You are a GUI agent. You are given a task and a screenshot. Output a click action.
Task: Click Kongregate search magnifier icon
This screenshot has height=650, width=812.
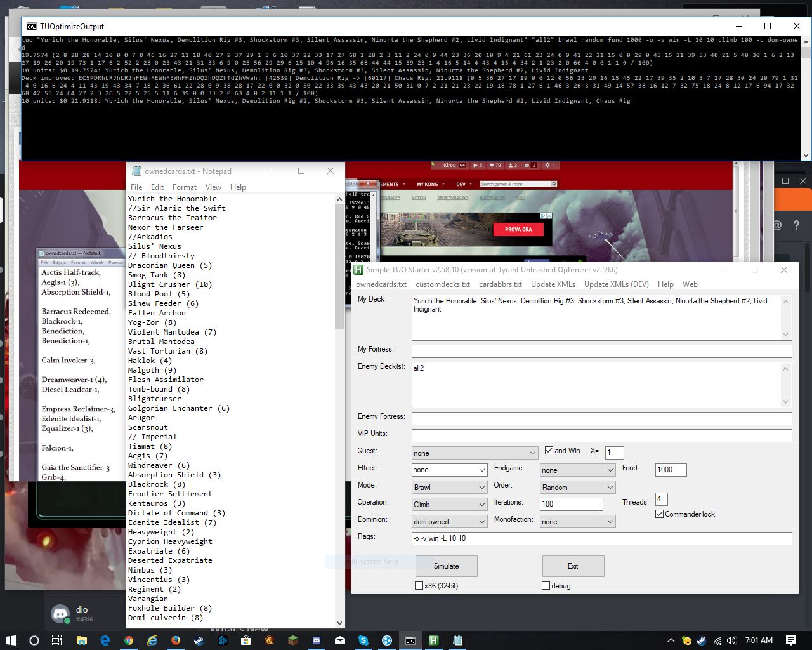coord(554,184)
